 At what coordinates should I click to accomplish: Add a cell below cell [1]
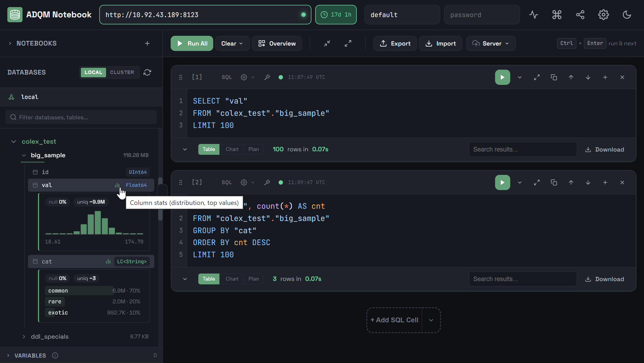point(605,77)
